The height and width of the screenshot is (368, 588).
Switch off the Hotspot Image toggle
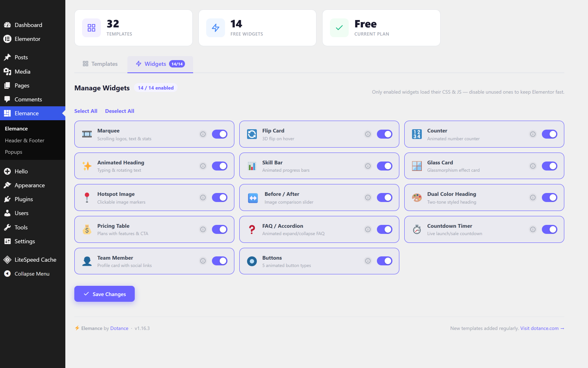coord(220,197)
